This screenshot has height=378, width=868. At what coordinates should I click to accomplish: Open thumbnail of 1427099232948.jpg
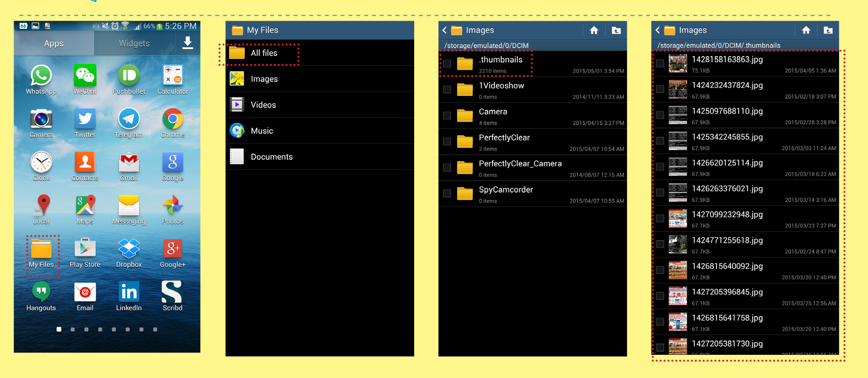[x=677, y=218]
